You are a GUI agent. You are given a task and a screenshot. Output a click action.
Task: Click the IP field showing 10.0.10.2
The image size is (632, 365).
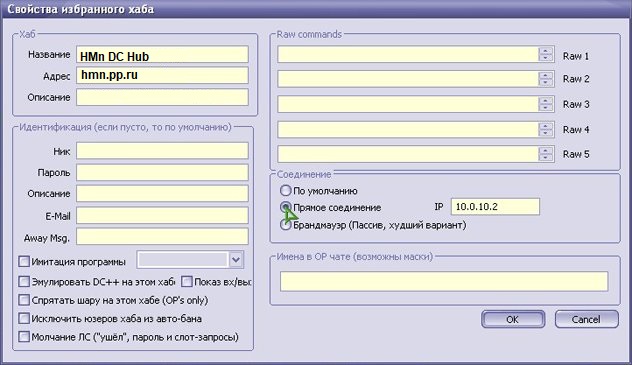point(495,207)
